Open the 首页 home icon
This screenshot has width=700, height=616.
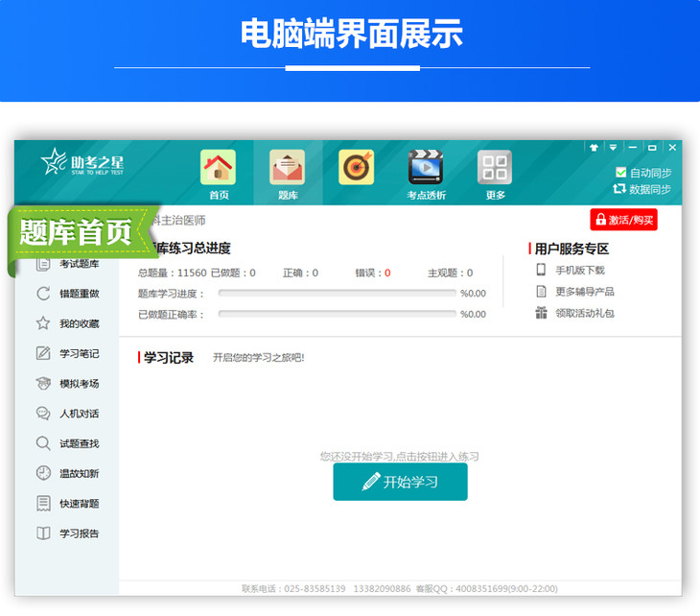tap(218, 168)
